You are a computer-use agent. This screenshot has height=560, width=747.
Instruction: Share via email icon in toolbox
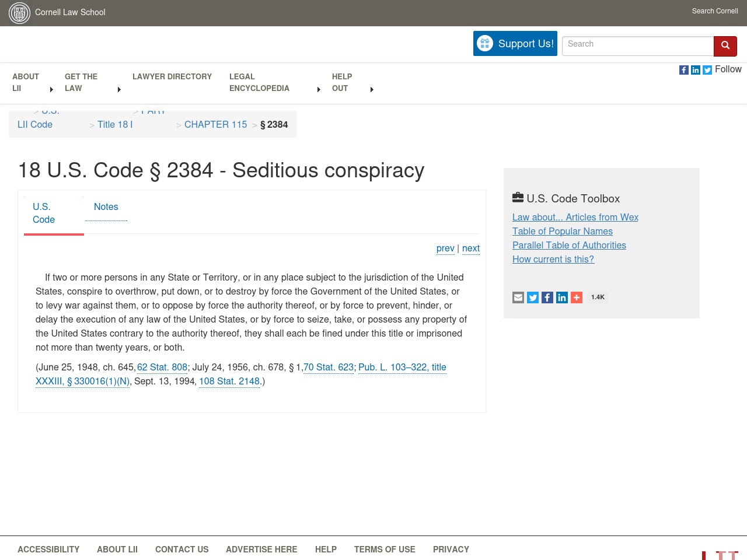(518, 297)
